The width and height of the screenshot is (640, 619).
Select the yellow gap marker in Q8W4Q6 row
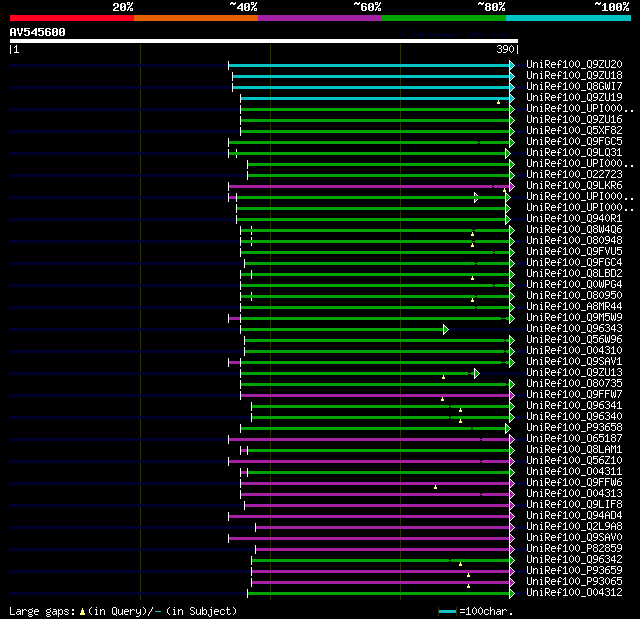point(473,234)
